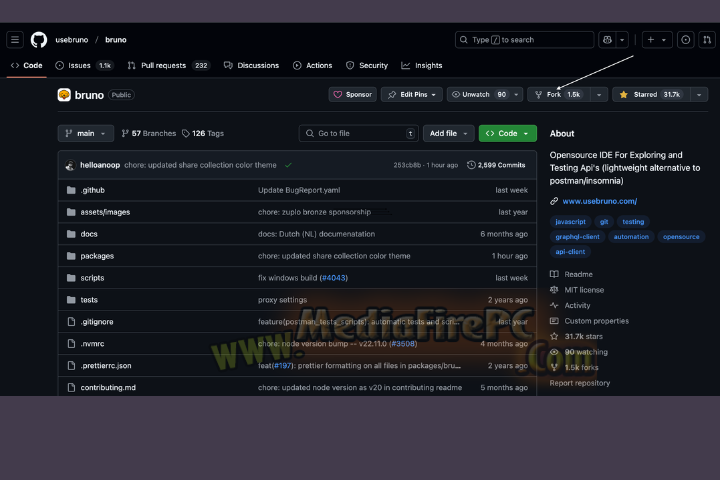Open the Copilot icon in header
This screenshot has width=720, height=480.
click(607, 40)
